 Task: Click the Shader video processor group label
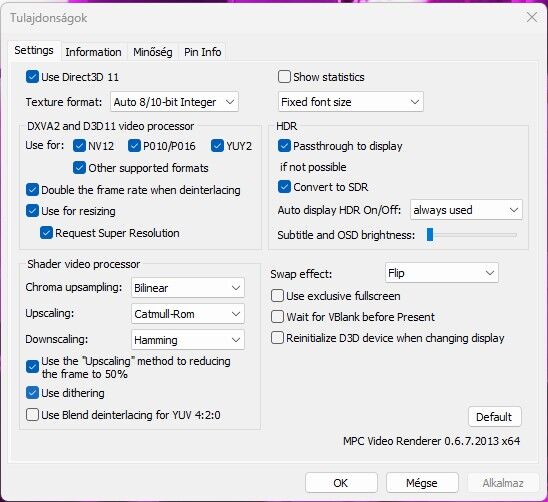[84, 264]
